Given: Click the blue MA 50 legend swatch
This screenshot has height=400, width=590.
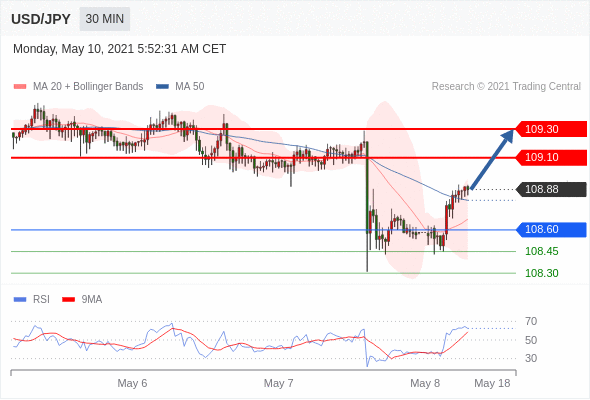Looking at the screenshot, I should point(162,87).
